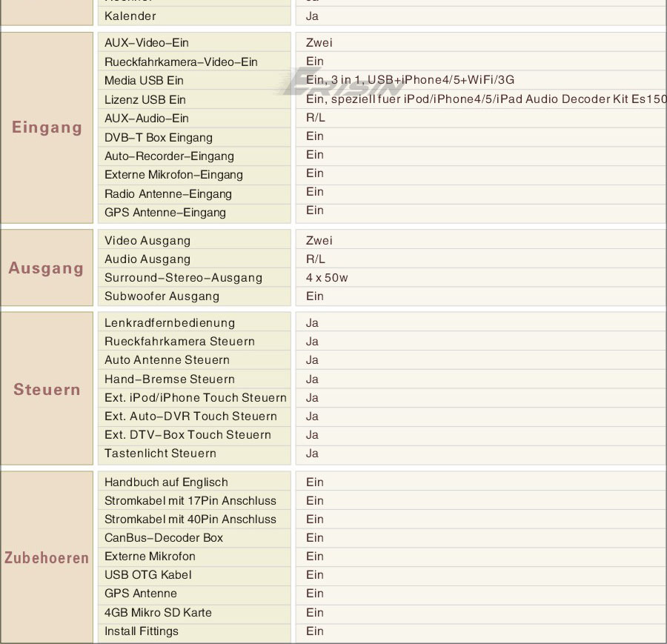This screenshot has width=667, height=644.
Task: Select the Media USB Ein label
Action: coord(144,80)
